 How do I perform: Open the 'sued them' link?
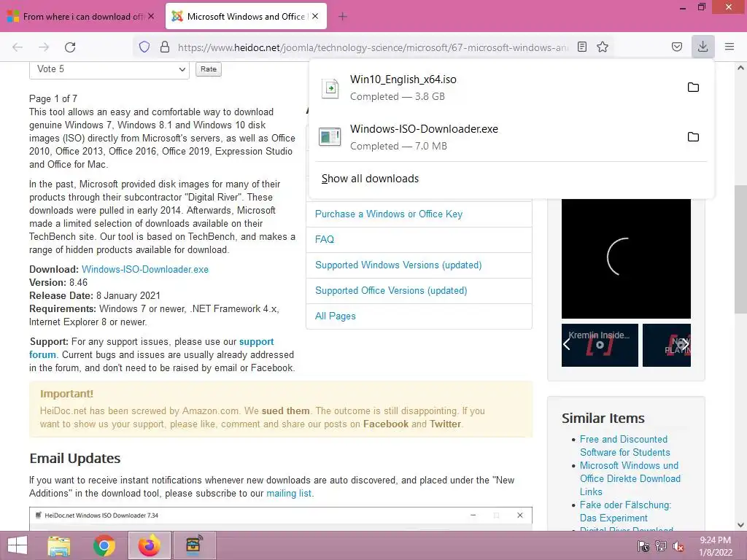pos(285,411)
